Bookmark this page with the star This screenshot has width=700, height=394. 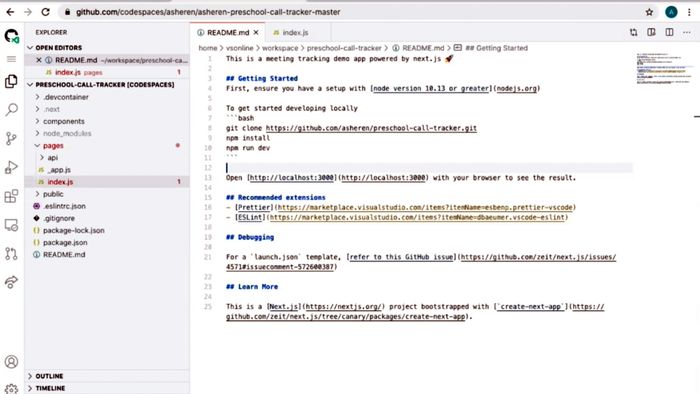tap(649, 12)
